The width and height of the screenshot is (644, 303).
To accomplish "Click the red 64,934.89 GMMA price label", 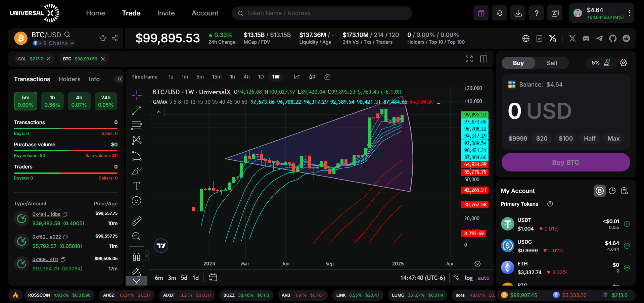I will tap(475, 164).
